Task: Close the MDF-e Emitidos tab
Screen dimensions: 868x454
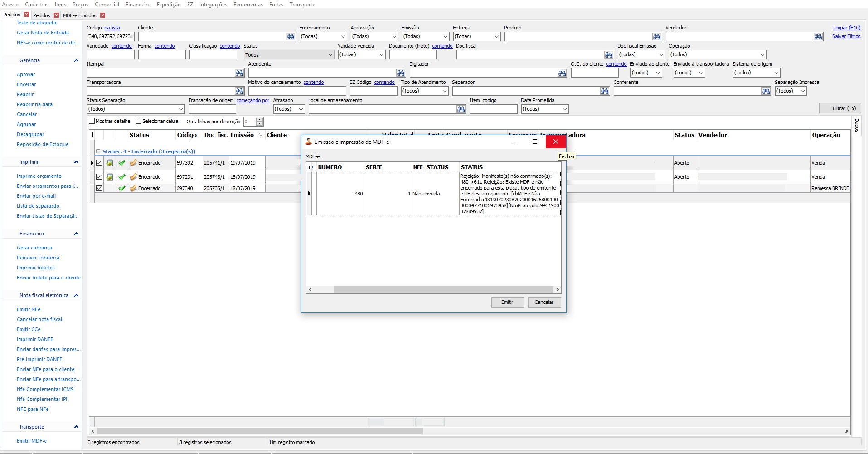Action: pyautogui.click(x=103, y=15)
